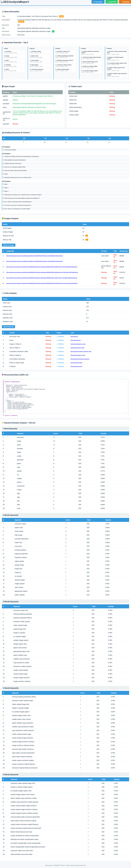Click the Export CSV button
The height and width of the screenshot is (868, 131).
pyautogui.click(x=112, y=2)
